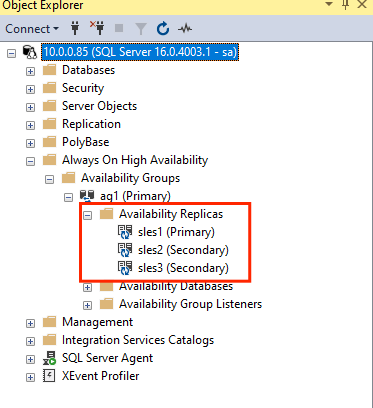Image resolution: width=373 pixels, height=408 pixels.
Task: Expand the Management folder
Action: pos(30,323)
